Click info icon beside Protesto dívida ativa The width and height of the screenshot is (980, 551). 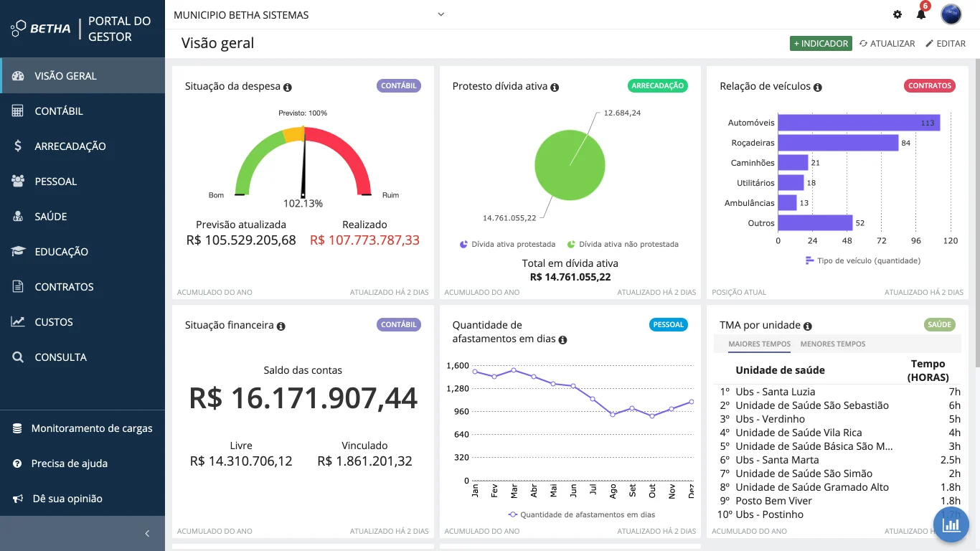(x=555, y=88)
